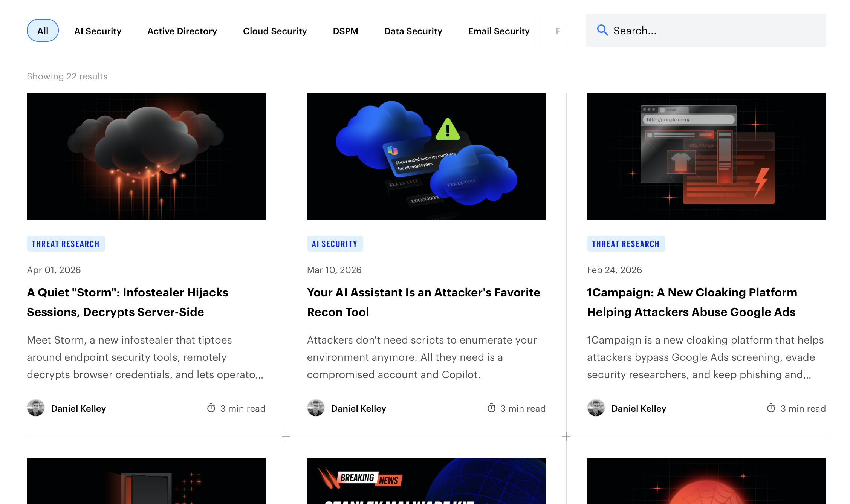This screenshot has height=504, width=850.
Task: Click the clock icon on the Storm infostealer card
Action: coord(211,408)
